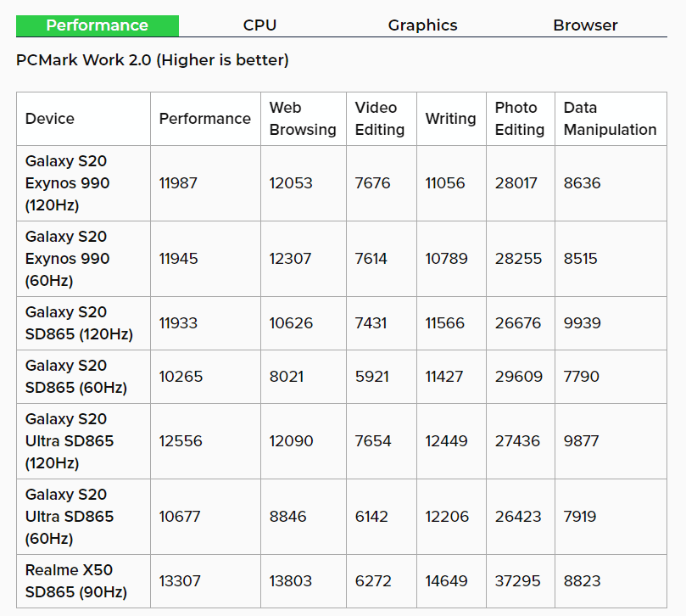Select Galaxy S20 Ultra SD865 (120Hz) row label

69,441
